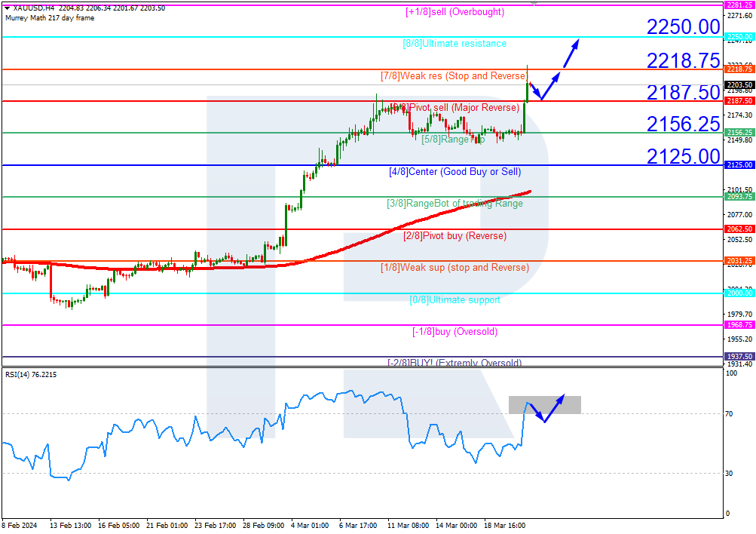Click the '[4/8]Center (Good Buy or Sell)' label

455,172
